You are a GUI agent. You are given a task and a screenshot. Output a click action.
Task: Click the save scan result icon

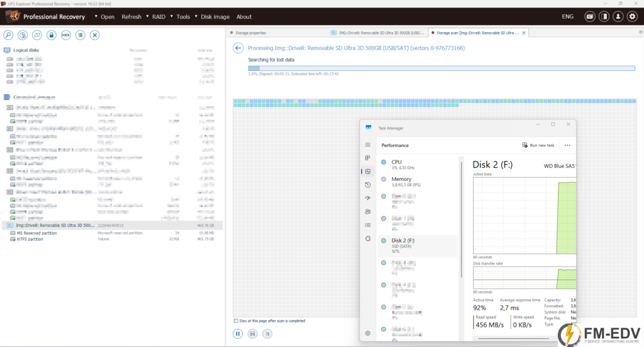253,334
